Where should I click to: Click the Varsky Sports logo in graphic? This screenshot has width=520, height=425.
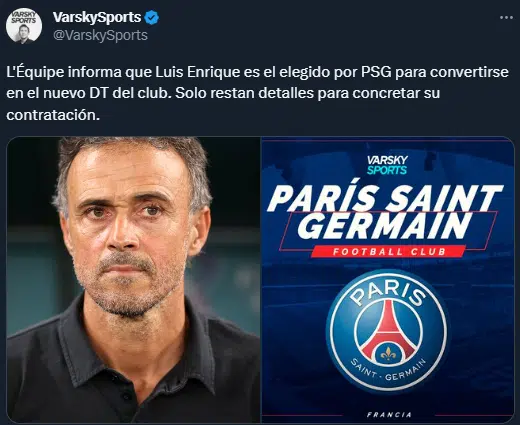[x=387, y=165]
